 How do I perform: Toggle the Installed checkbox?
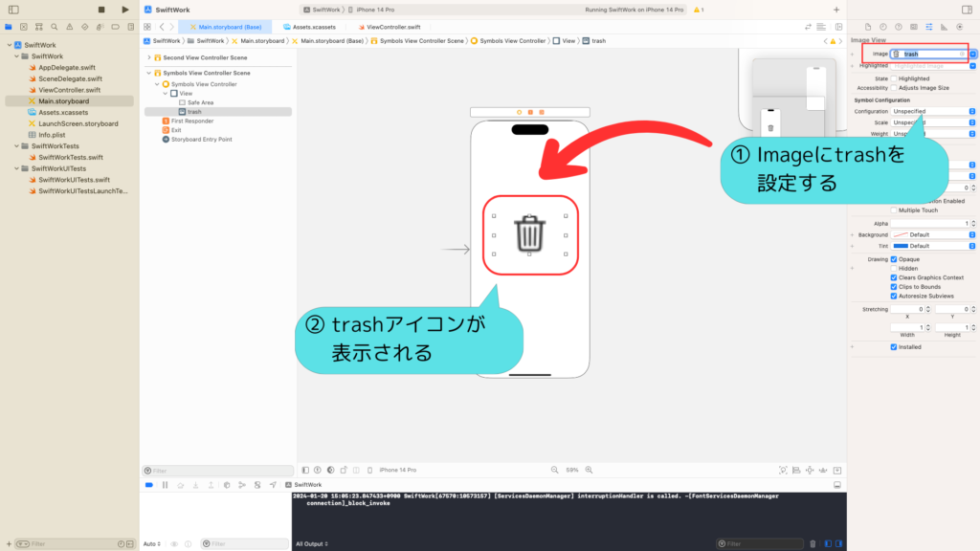point(894,346)
